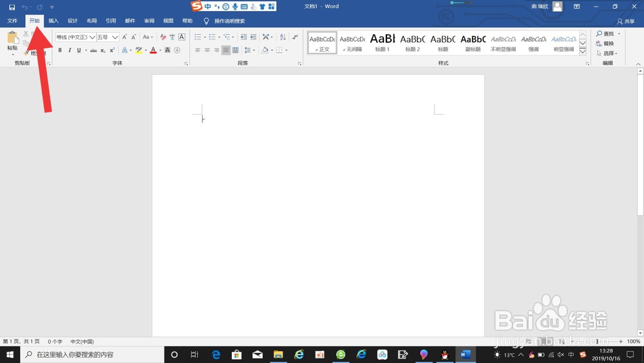Toggle character shading icon
Image resolution: width=644 pixels, height=363 pixels.
coord(167,50)
